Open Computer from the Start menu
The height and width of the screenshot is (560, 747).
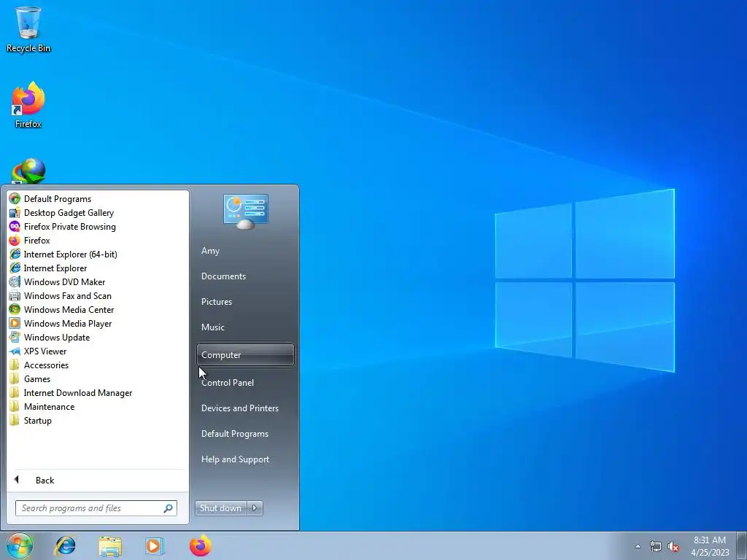245,355
